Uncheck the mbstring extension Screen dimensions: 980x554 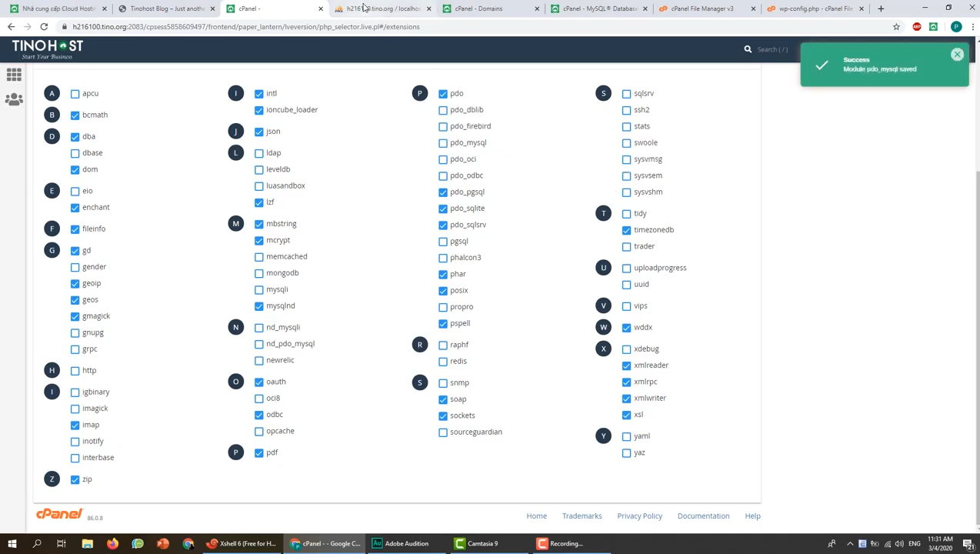(259, 224)
